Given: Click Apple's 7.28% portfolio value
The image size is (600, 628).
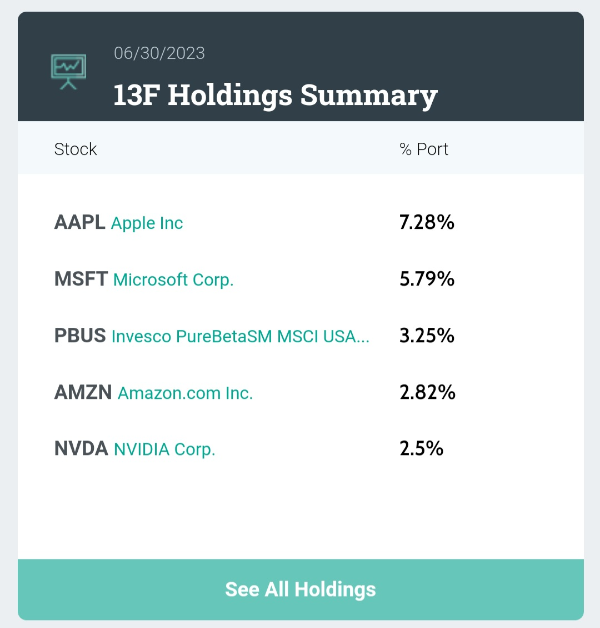Looking at the screenshot, I should tap(427, 222).
